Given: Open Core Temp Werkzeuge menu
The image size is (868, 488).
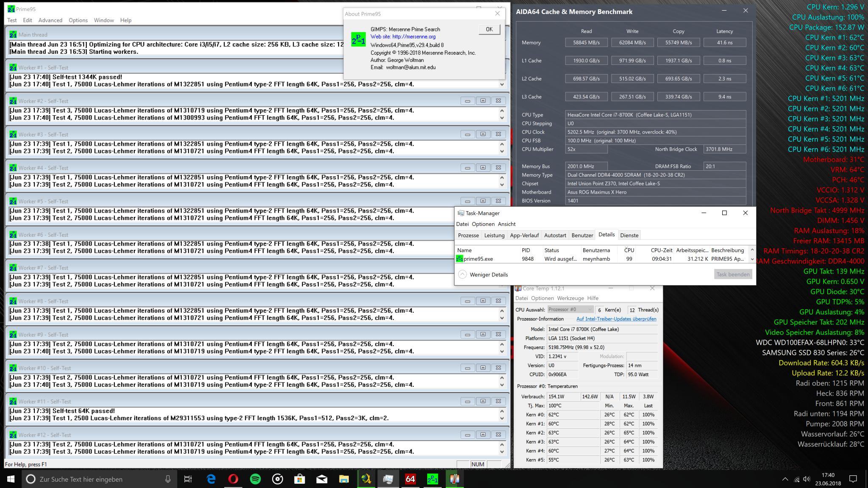Looking at the screenshot, I should point(570,298).
